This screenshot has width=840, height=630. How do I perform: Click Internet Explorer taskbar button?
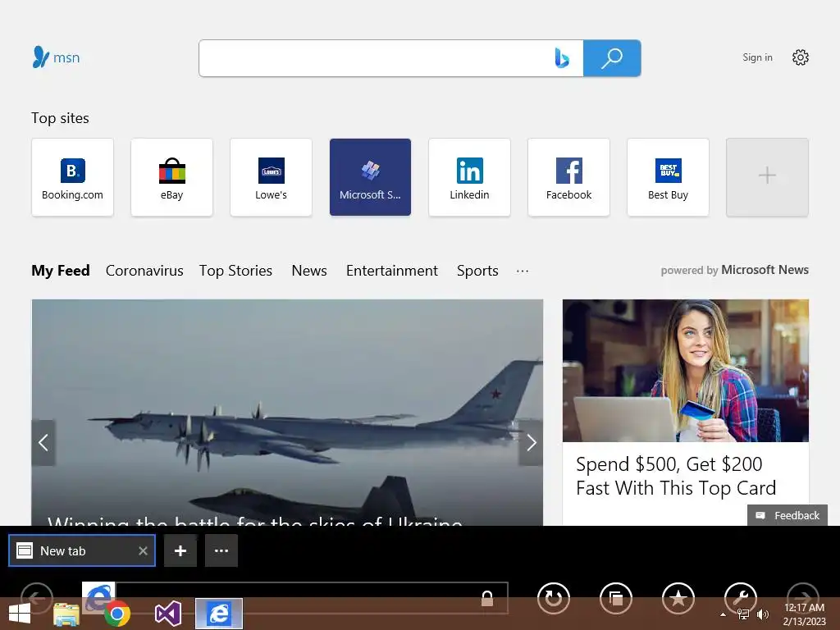click(x=218, y=614)
